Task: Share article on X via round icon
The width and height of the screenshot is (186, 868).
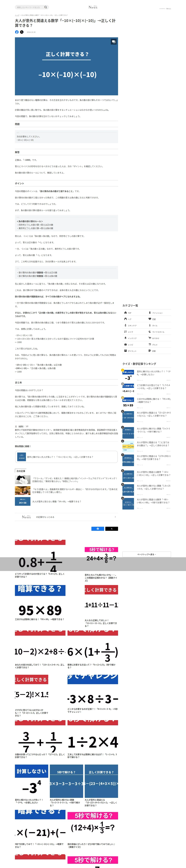Action: [x=22, y=32]
